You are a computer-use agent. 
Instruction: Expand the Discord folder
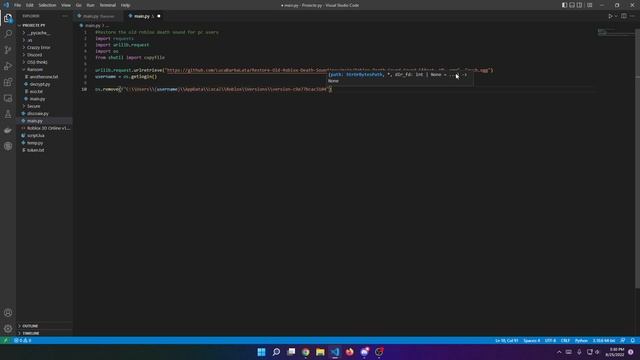click(44, 55)
